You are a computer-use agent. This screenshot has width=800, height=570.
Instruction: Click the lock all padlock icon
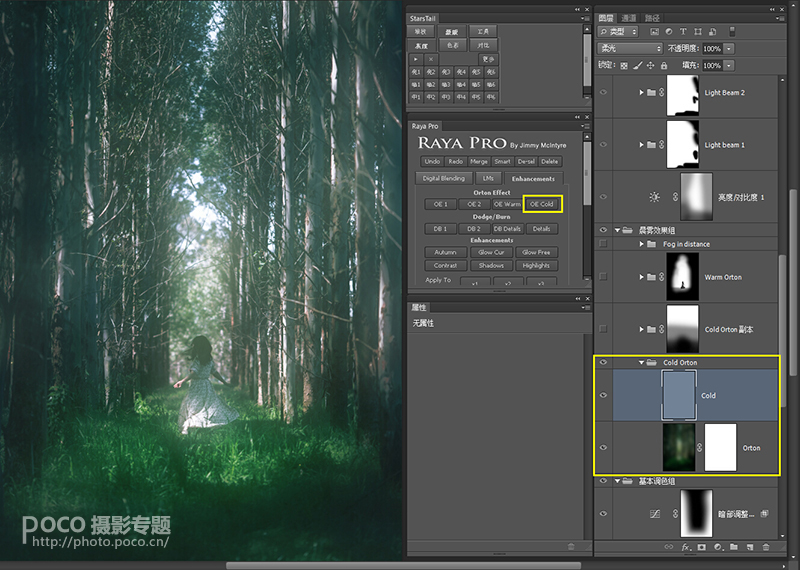point(664,66)
